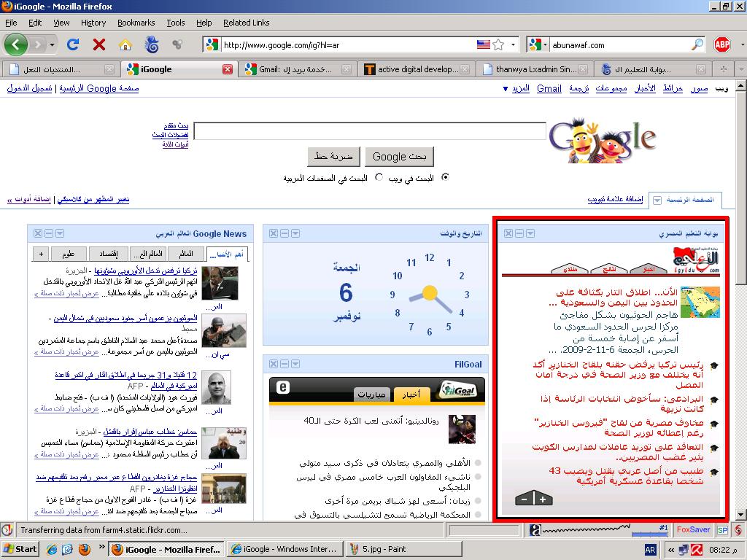Open the History menu

click(x=93, y=23)
